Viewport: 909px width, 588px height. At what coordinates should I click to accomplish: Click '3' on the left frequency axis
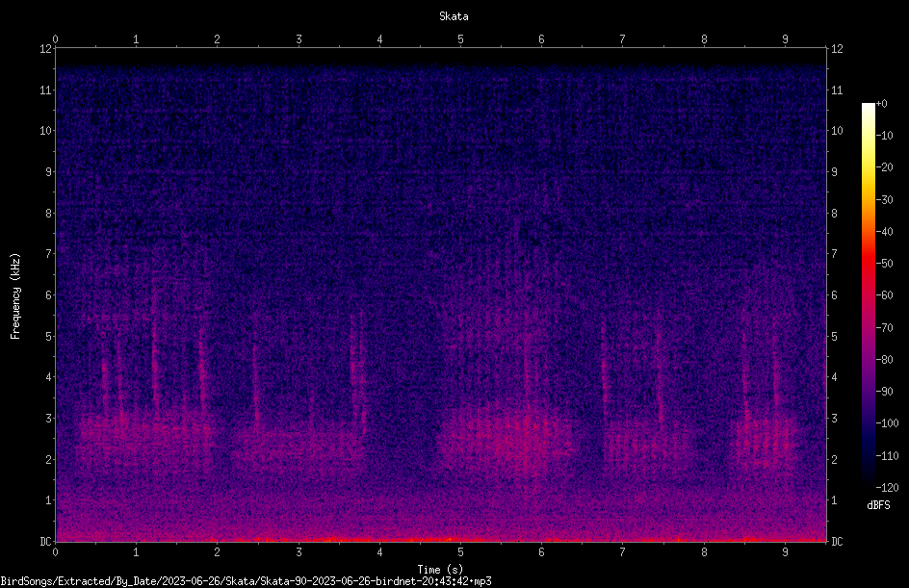(x=49, y=419)
